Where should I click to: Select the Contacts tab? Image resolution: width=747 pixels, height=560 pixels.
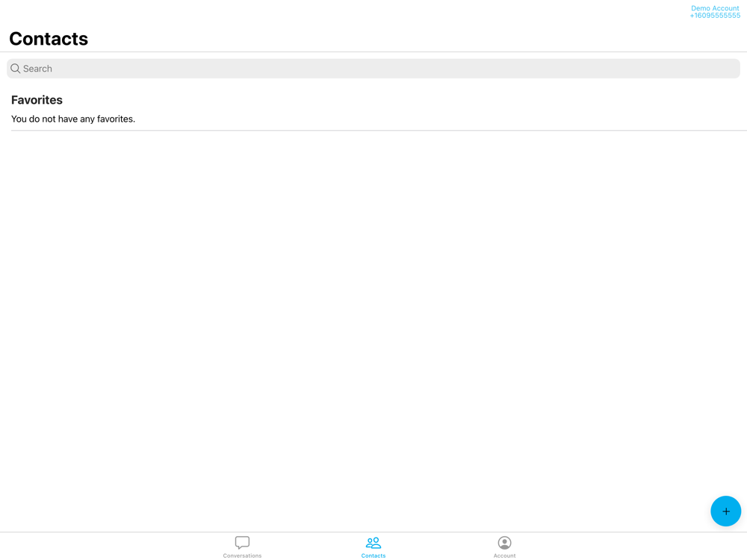(x=373, y=547)
